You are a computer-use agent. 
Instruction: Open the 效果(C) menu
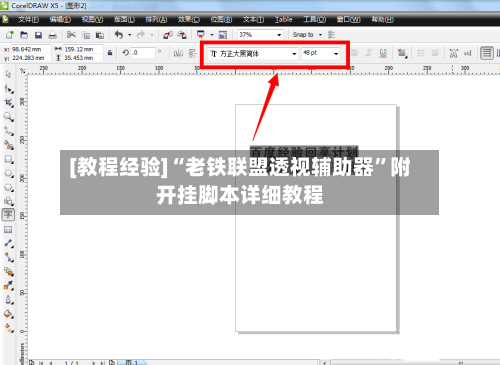click(189, 20)
